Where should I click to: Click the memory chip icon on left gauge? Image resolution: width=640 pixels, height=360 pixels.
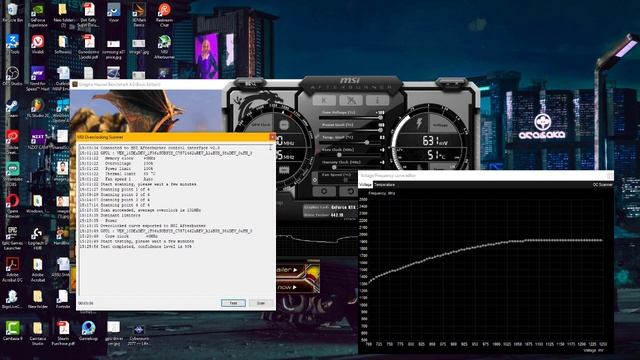click(x=284, y=170)
